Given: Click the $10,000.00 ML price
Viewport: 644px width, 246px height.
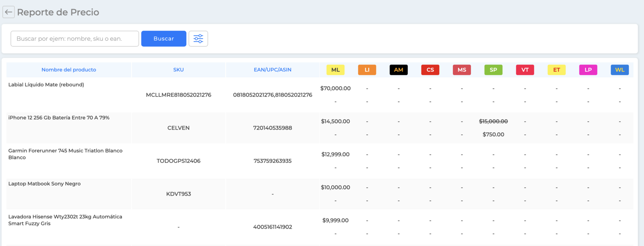Looking at the screenshot, I should [336, 188].
